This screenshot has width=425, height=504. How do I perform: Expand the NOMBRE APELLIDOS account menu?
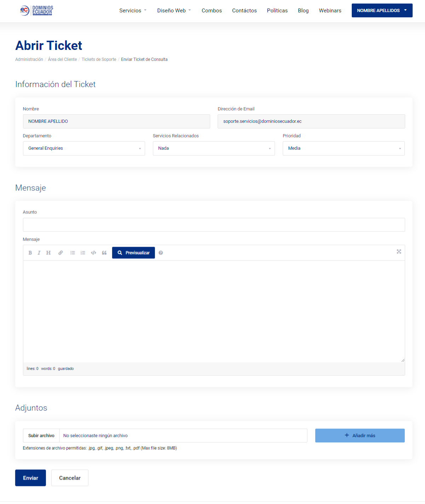[382, 11]
